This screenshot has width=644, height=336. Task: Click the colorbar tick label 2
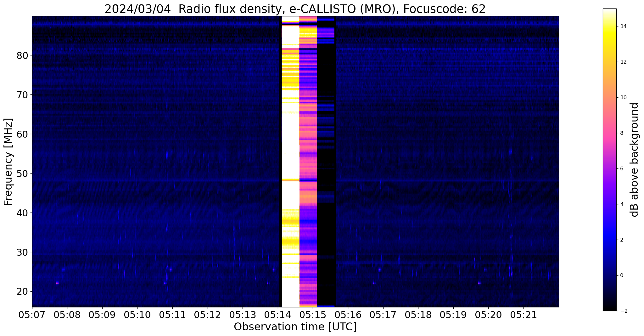(x=621, y=240)
